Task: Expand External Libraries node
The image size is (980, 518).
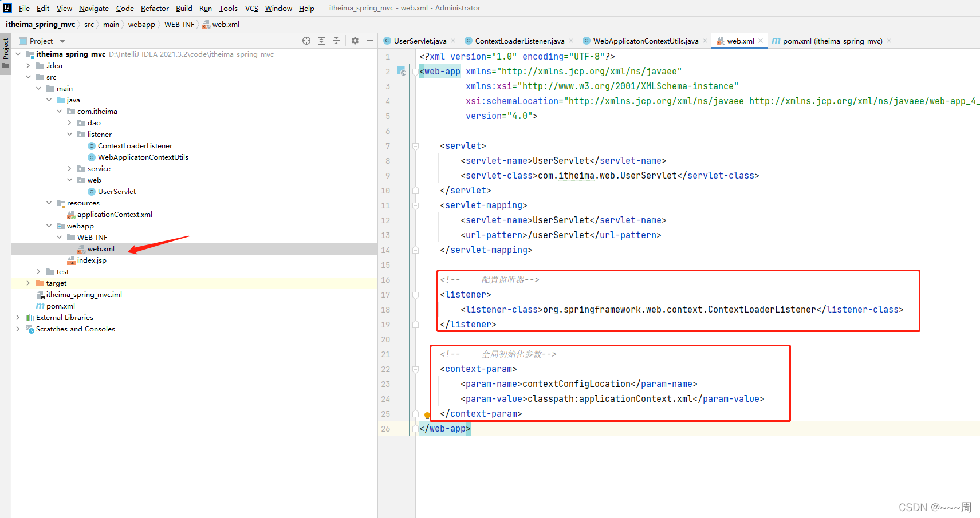Action: [18, 317]
